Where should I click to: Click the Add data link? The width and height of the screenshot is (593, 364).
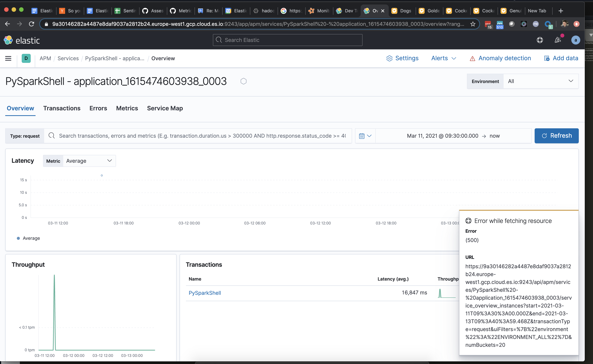[565, 58]
